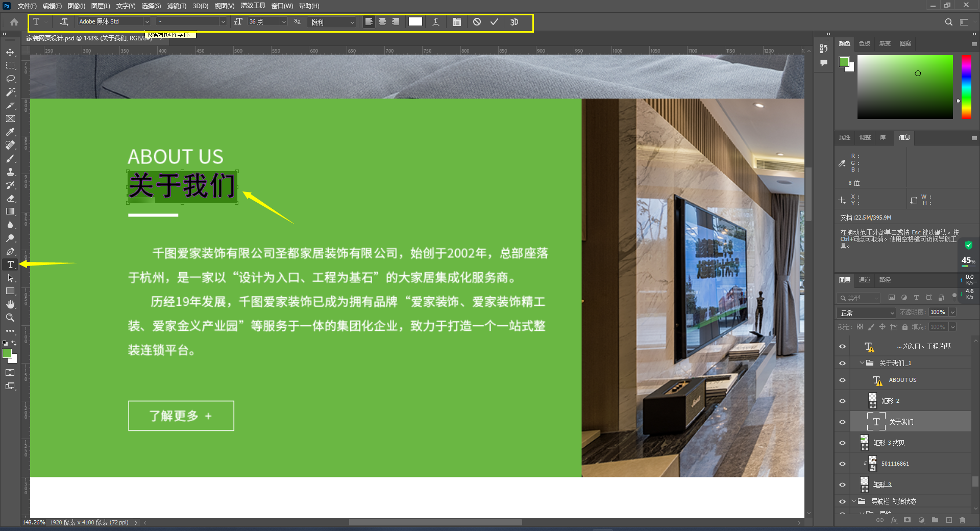This screenshot has height=531, width=980.
Task: Select the Pen tool
Action: (x=10, y=251)
